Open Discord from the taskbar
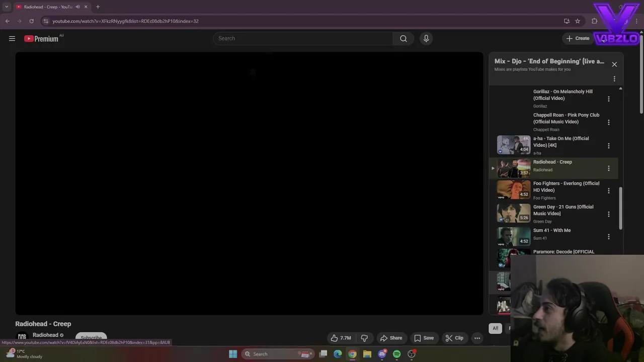The image size is (644, 362). point(382,354)
